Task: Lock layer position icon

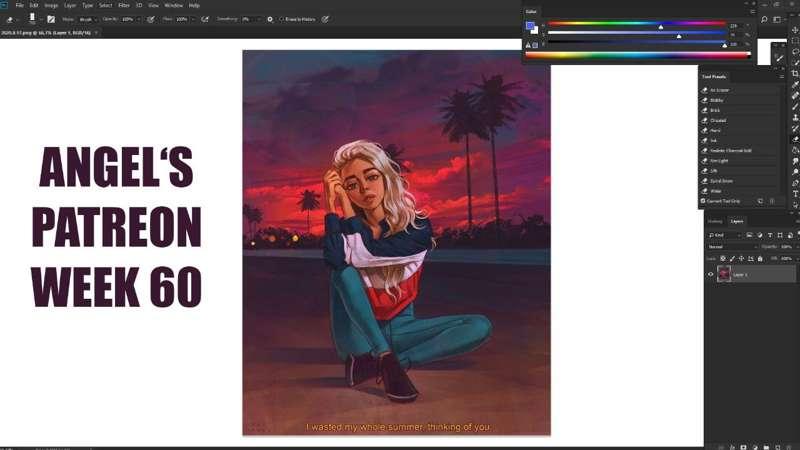Action: point(741,259)
